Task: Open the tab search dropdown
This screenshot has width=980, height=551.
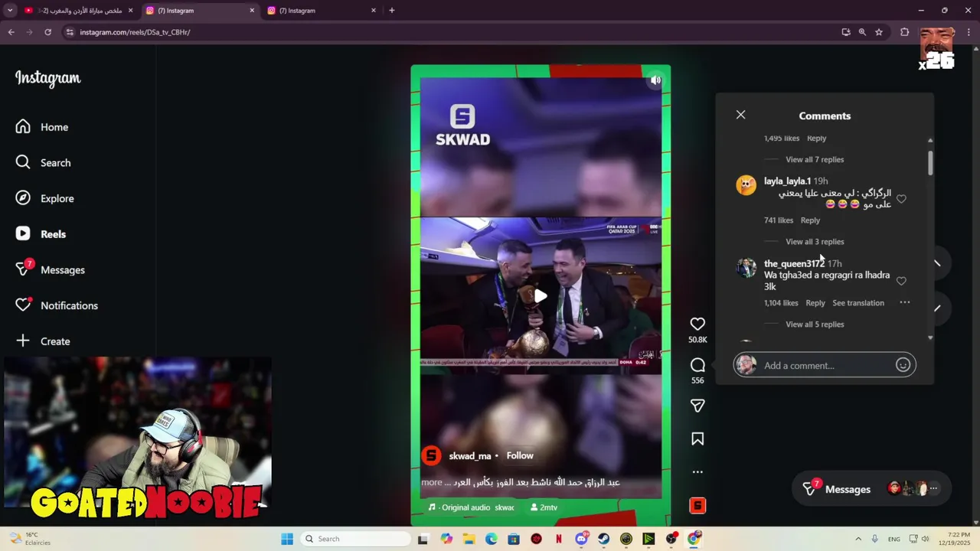Action: pos(10,11)
